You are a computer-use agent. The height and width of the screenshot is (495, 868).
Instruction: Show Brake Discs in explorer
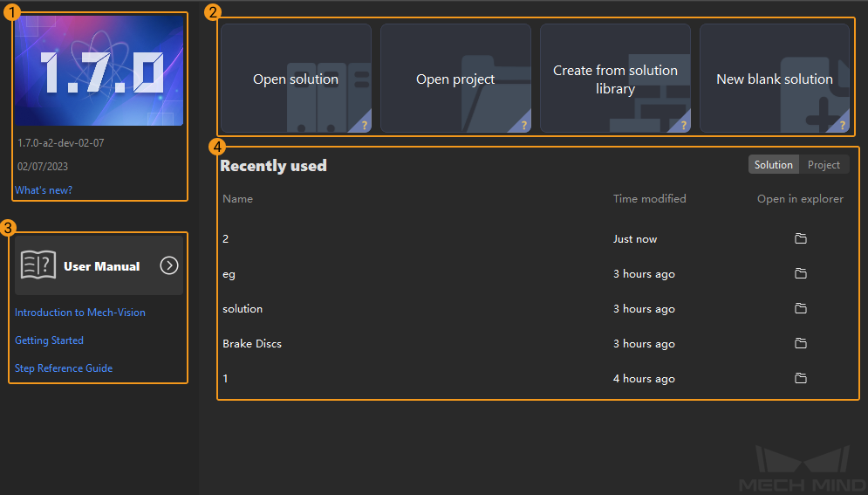801,344
